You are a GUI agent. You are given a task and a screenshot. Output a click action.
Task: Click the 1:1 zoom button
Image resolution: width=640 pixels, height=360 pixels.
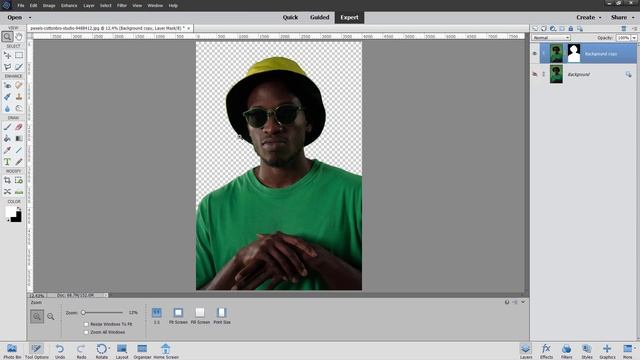click(157, 316)
